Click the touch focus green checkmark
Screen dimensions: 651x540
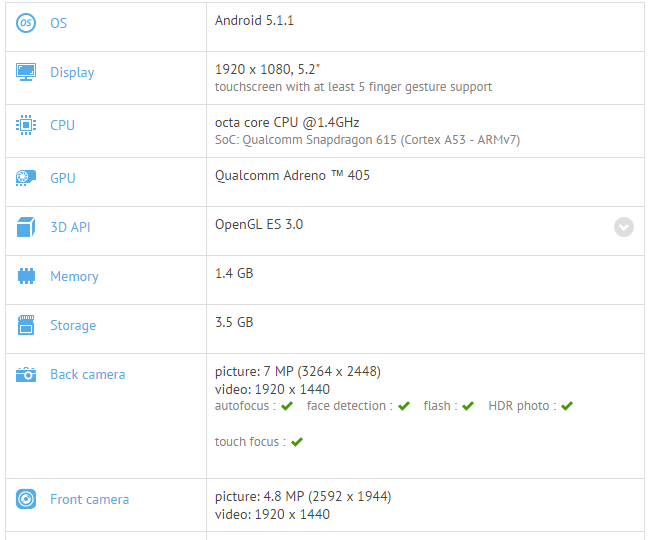click(297, 442)
